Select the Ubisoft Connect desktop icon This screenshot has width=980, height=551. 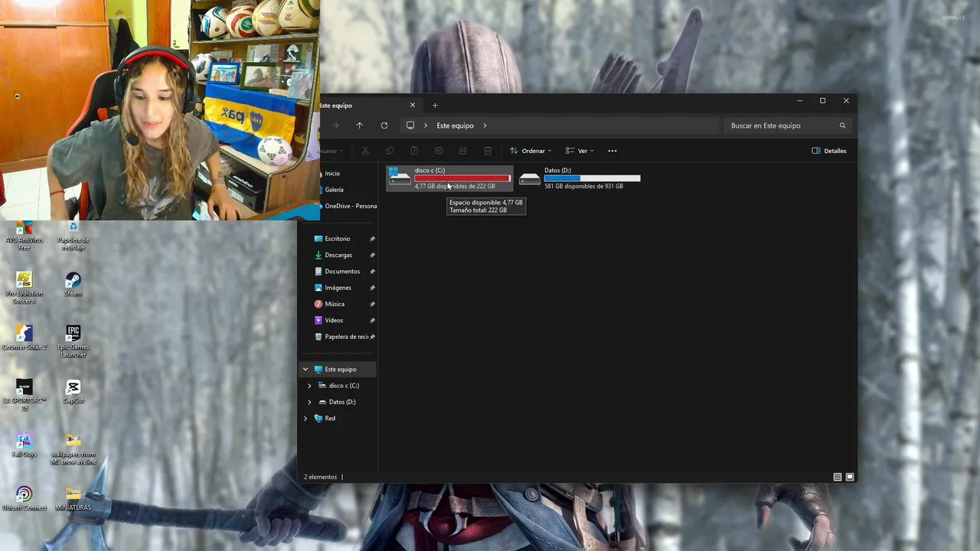click(24, 498)
